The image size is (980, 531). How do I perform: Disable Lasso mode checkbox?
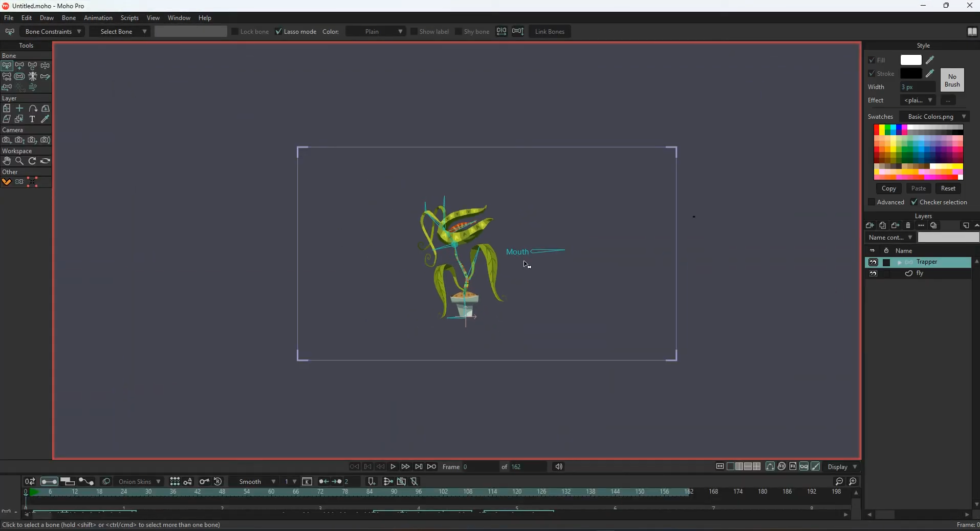coord(279,31)
